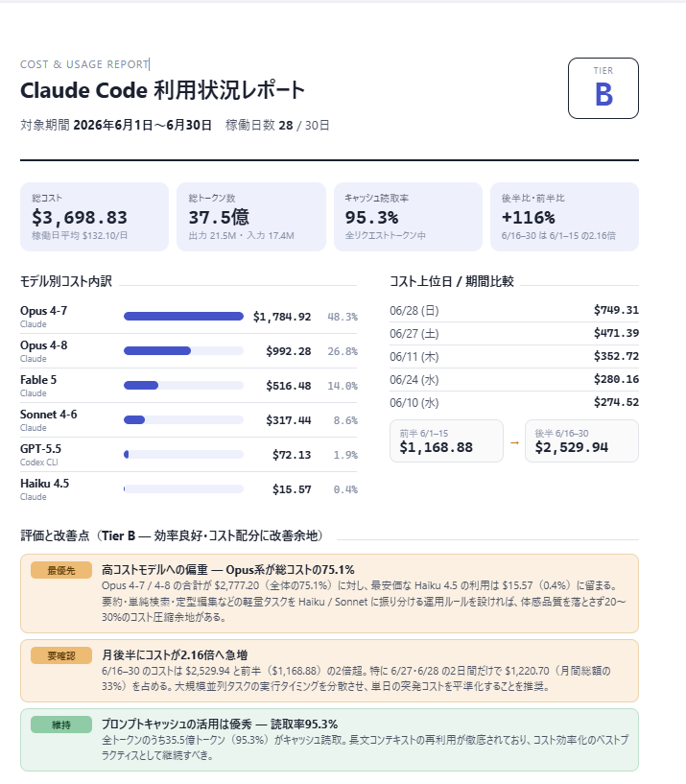
Task: Click the $15.57 amount
Action: [292, 489]
